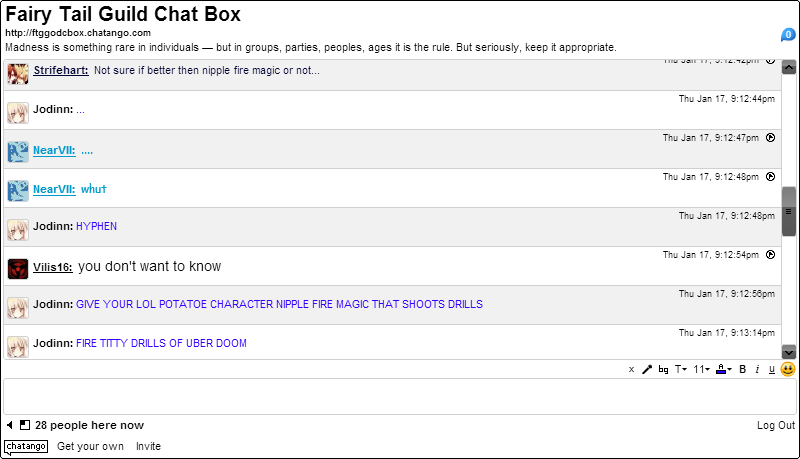Toggle italic text formatting
This screenshot has width=800, height=459.
tap(757, 369)
